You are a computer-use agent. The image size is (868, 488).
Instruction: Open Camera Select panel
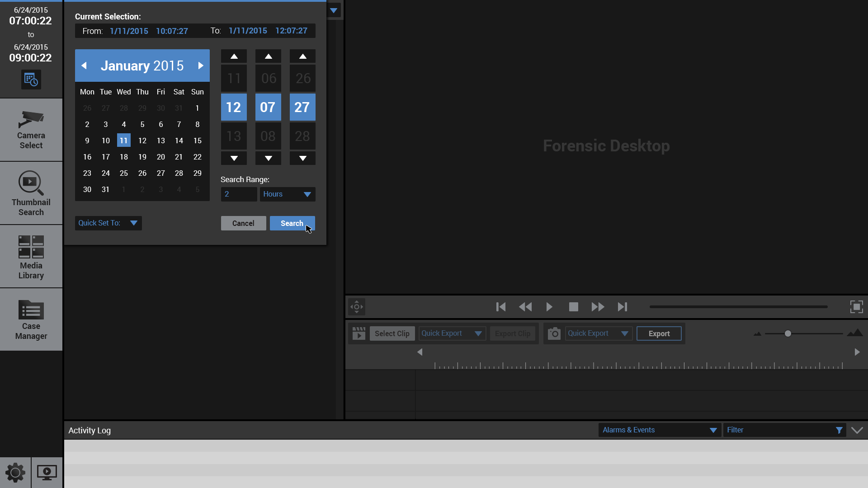pyautogui.click(x=31, y=130)
